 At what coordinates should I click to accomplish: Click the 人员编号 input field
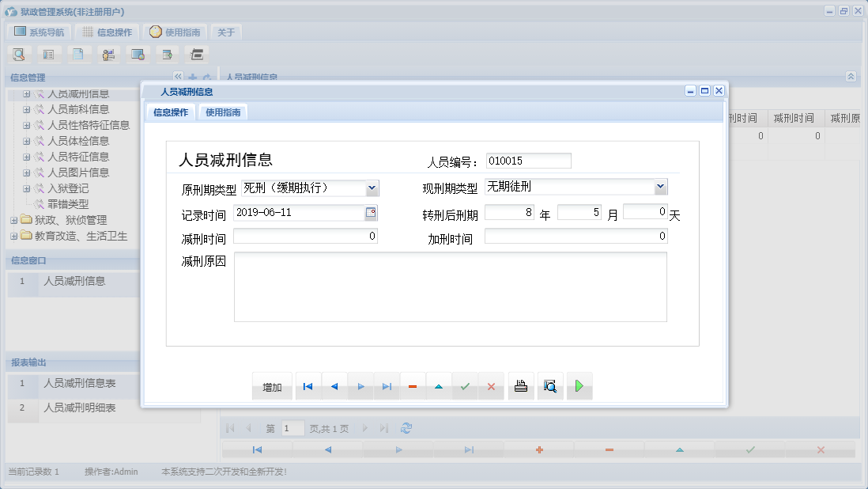click(x=529, y=161)
